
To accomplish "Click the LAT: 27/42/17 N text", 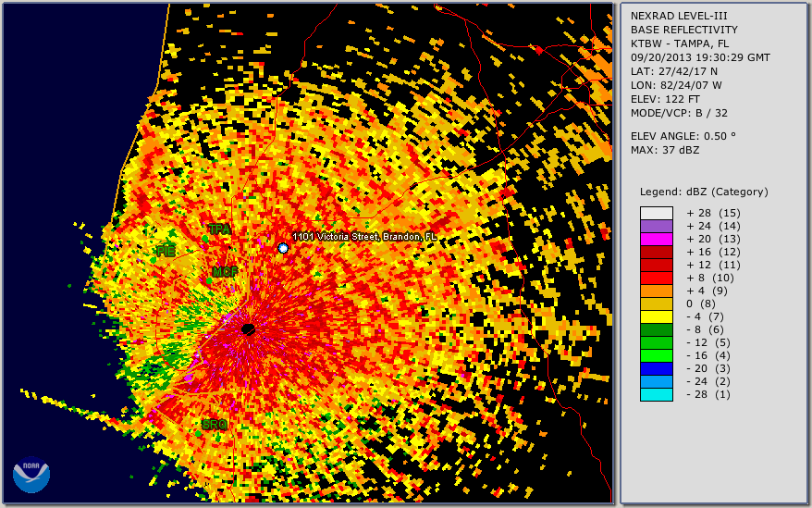I will [x=673, y=71].
